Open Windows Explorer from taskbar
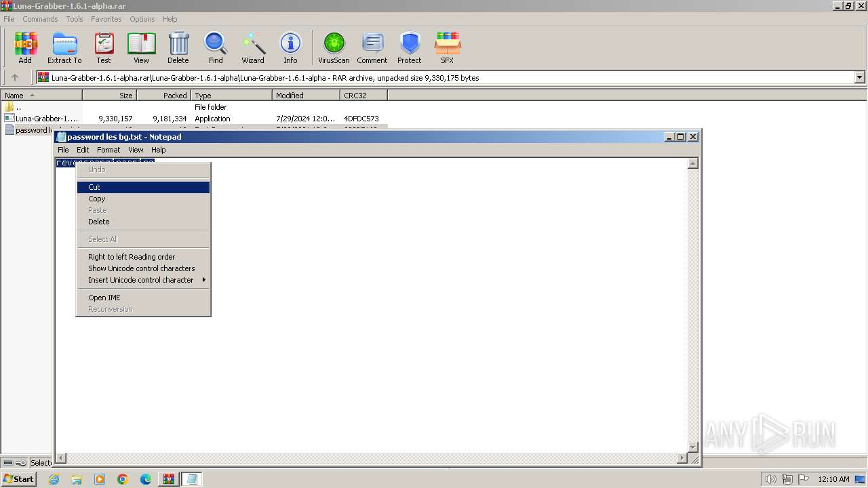 click(x=77, y=479)
